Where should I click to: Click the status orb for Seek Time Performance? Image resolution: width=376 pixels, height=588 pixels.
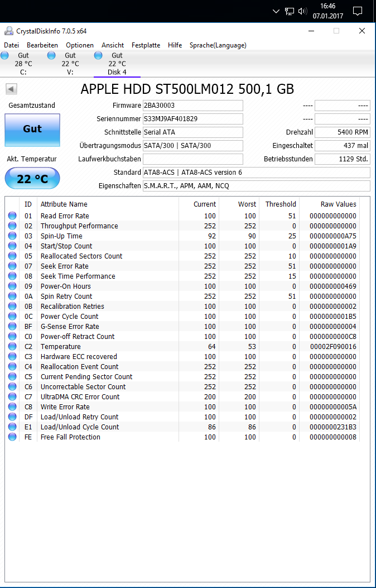point(12,276)
